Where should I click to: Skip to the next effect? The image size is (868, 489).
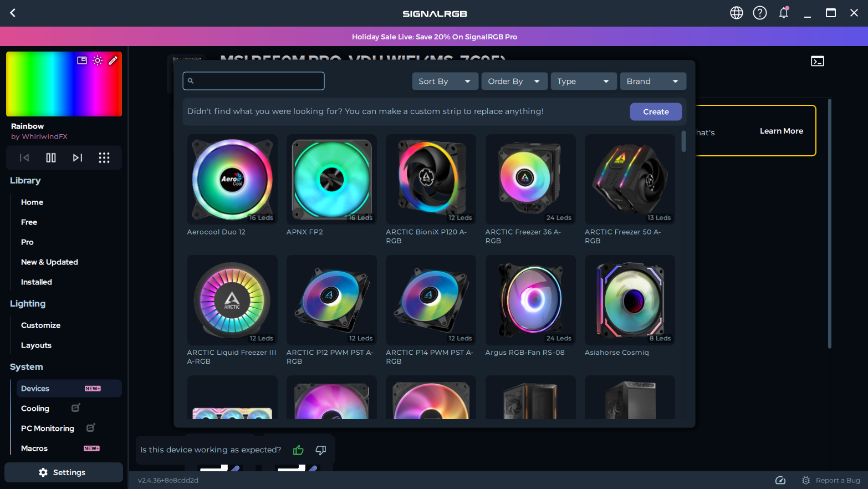tap(78, 158)
